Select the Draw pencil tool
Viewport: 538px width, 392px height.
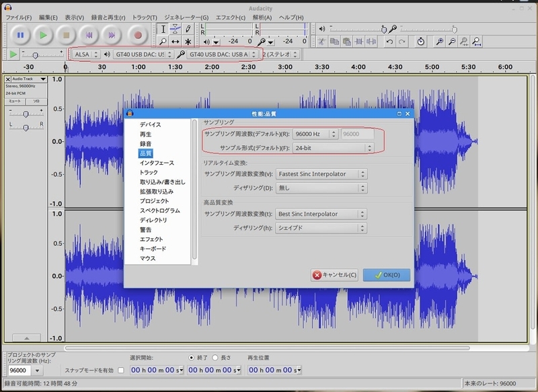(x=188, y=29)
